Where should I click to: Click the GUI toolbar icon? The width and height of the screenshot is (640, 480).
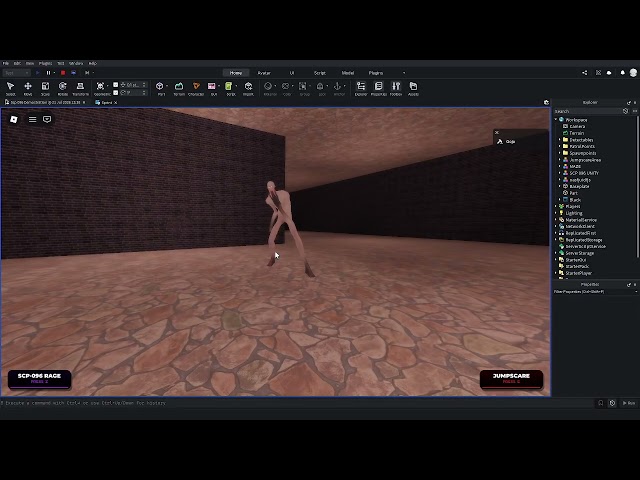tap(212, 86)
